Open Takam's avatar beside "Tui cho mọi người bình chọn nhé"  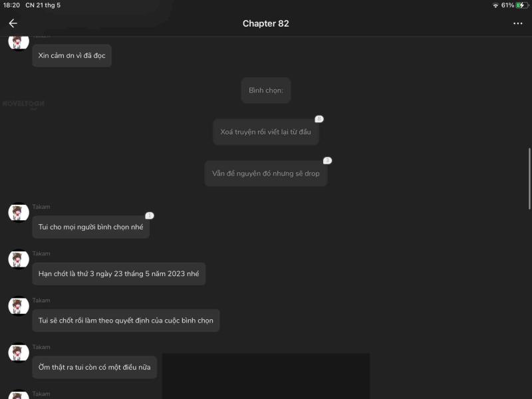click(x=19, y=213)
